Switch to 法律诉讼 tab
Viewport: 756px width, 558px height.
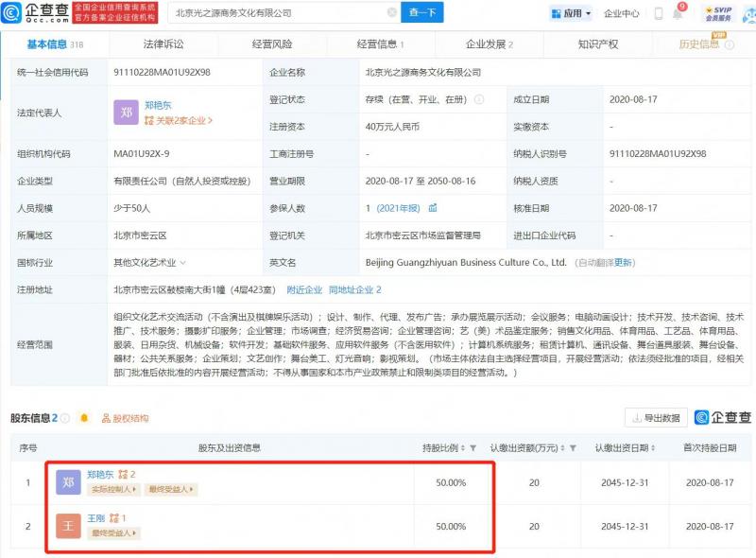(163, 44)
